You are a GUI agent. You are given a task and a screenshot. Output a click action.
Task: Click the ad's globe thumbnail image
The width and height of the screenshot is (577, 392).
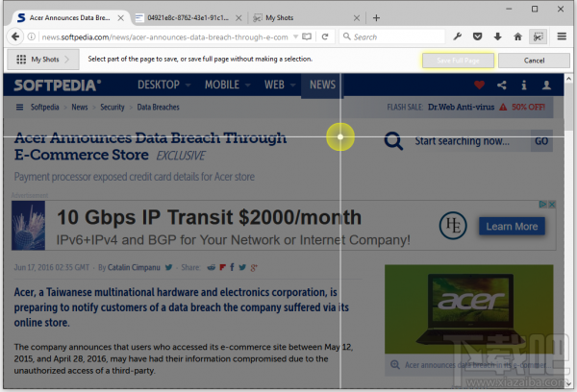(x=28, y=225)
